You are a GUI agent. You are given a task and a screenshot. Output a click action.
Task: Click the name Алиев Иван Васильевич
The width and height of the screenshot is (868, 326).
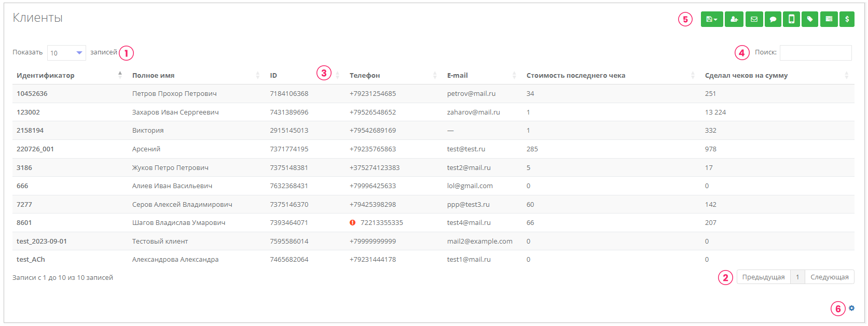[172, 186]
